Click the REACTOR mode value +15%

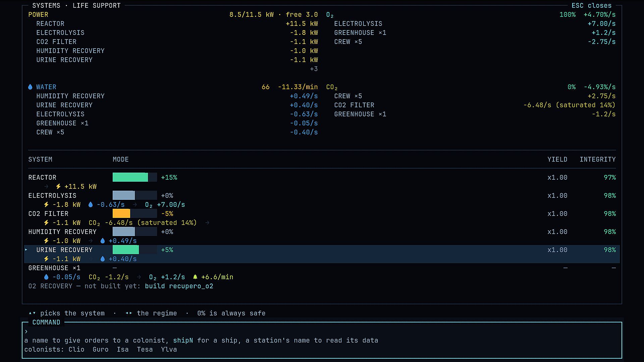click(x=169, y=177)
